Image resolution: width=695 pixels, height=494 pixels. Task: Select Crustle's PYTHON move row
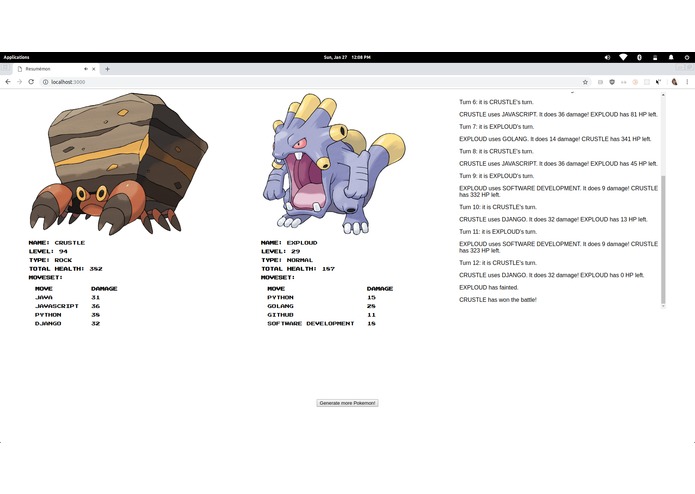click(68, 315)
